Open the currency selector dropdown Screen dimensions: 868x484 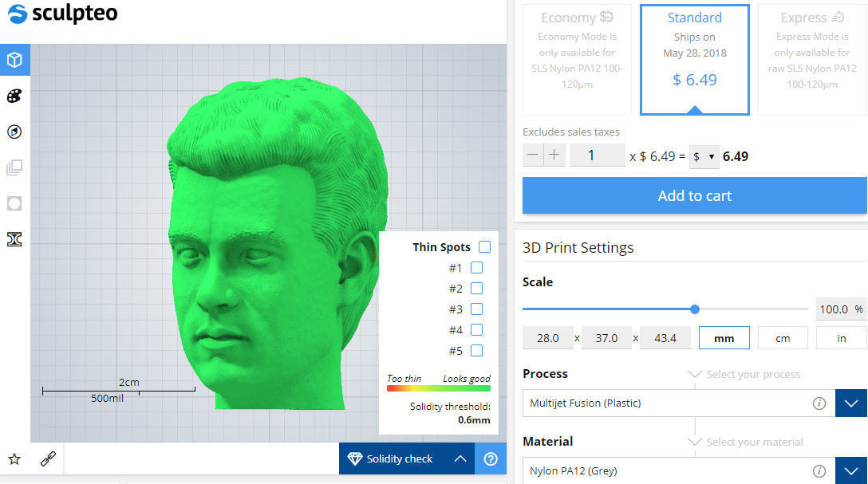[704, 157]
